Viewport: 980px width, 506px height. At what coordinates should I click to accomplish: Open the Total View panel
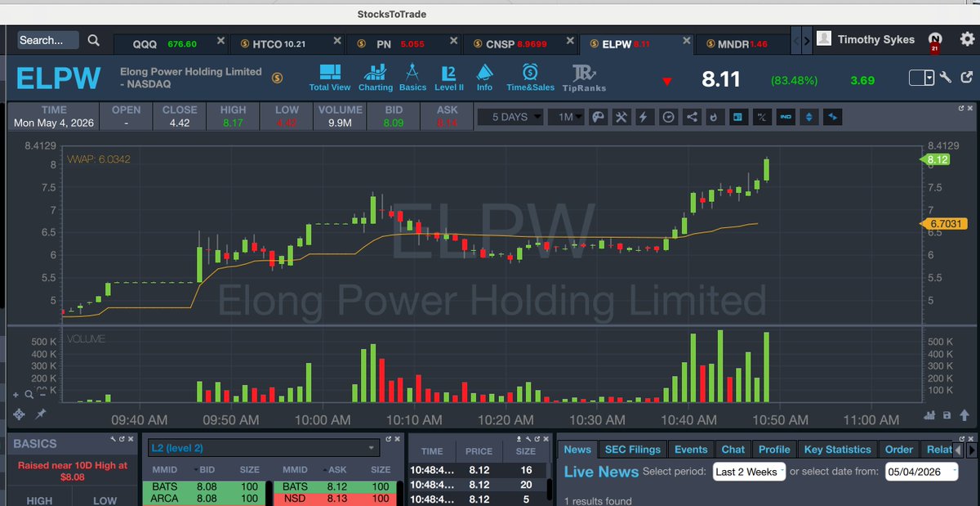[330, 78]
